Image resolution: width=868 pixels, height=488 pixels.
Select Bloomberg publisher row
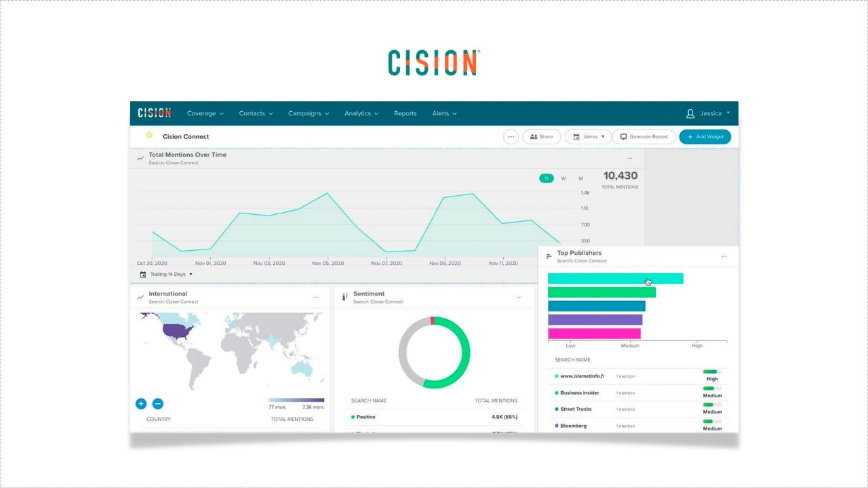(637, 426)
